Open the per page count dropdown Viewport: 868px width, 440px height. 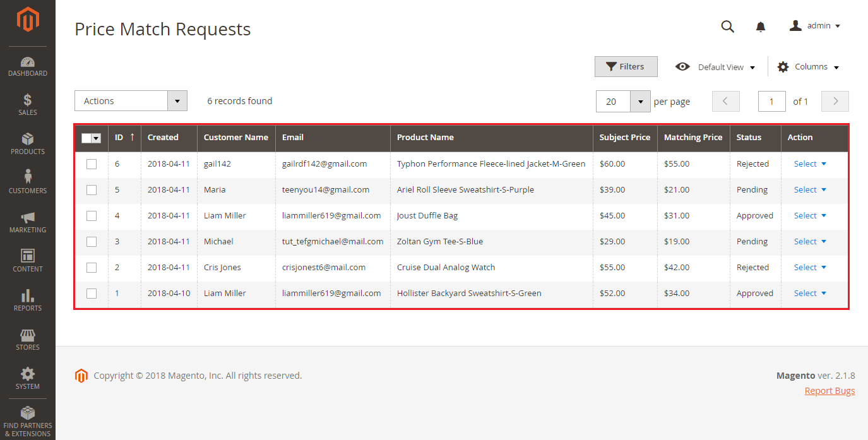pyautogui.click(x=640, y=101)
